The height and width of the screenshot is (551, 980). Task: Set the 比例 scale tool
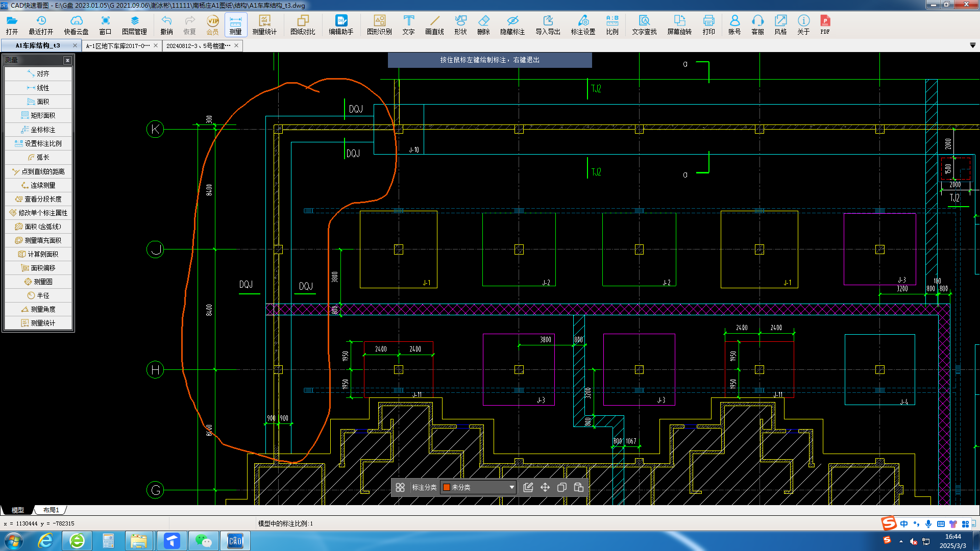tap(612, 24)
